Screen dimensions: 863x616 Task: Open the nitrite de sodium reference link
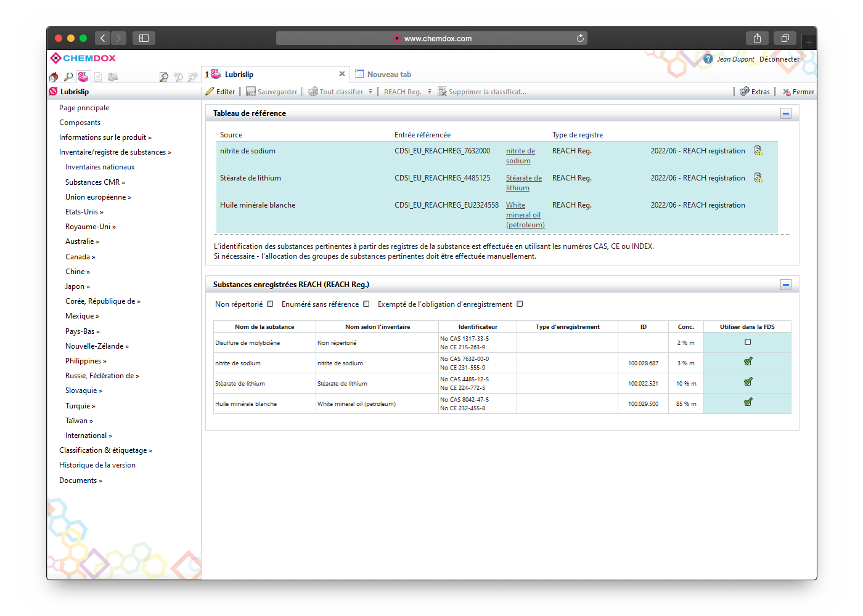pos(520,156)
